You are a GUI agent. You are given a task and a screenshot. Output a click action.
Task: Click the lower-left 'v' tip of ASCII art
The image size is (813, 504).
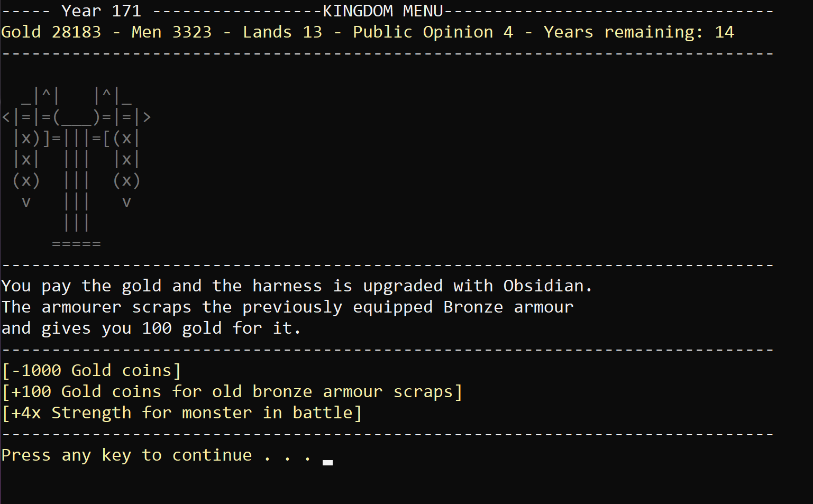[26, 202]
